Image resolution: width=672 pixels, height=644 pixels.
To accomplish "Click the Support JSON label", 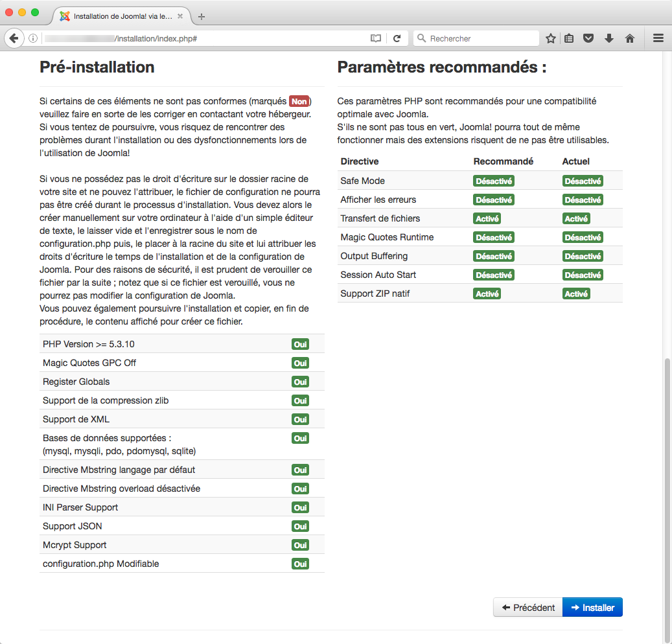I will tap(73, 526).
